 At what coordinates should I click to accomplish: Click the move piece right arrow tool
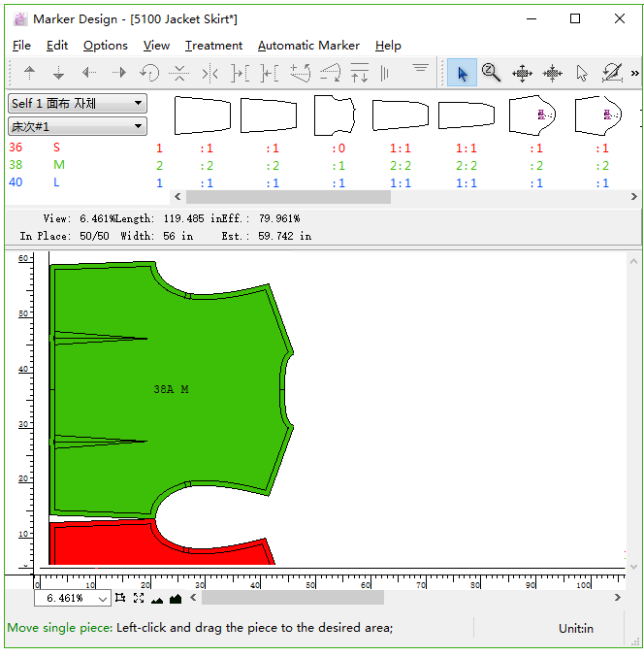pos(119,74)
